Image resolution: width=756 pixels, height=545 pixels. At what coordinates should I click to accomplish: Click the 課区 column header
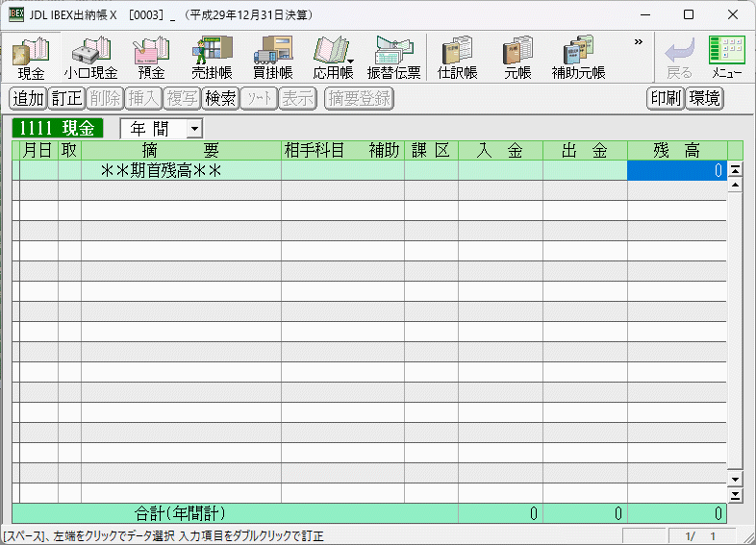pyautogui.click(x=431, y=150)
